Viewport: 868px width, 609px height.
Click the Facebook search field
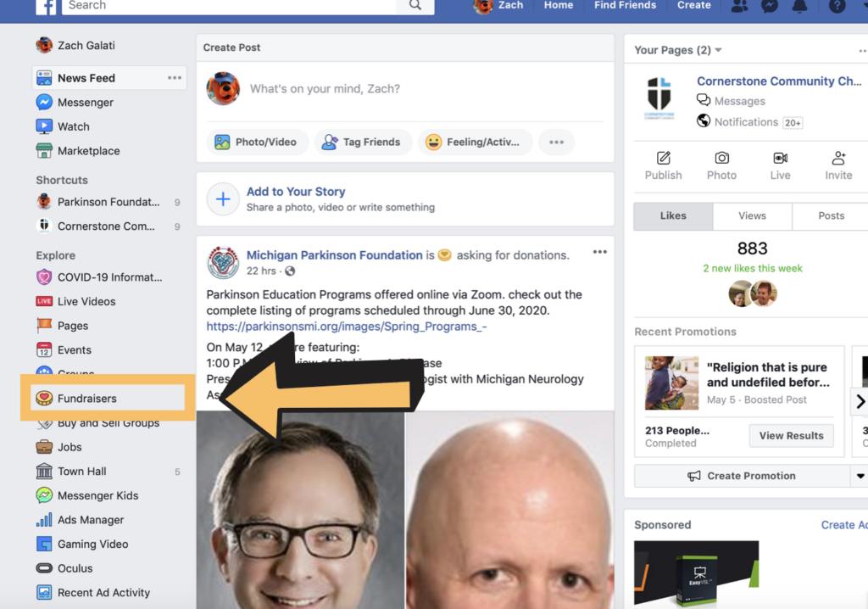pos(229,6)
